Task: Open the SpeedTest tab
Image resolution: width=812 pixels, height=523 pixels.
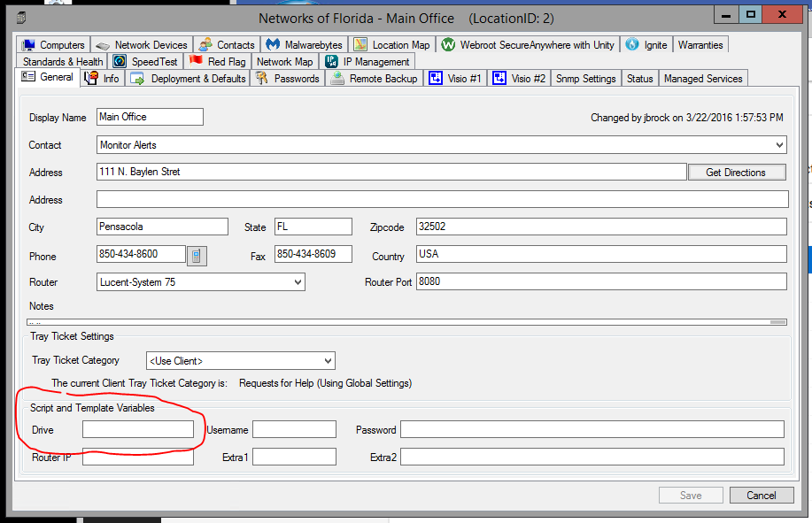Action: (146, 62)
